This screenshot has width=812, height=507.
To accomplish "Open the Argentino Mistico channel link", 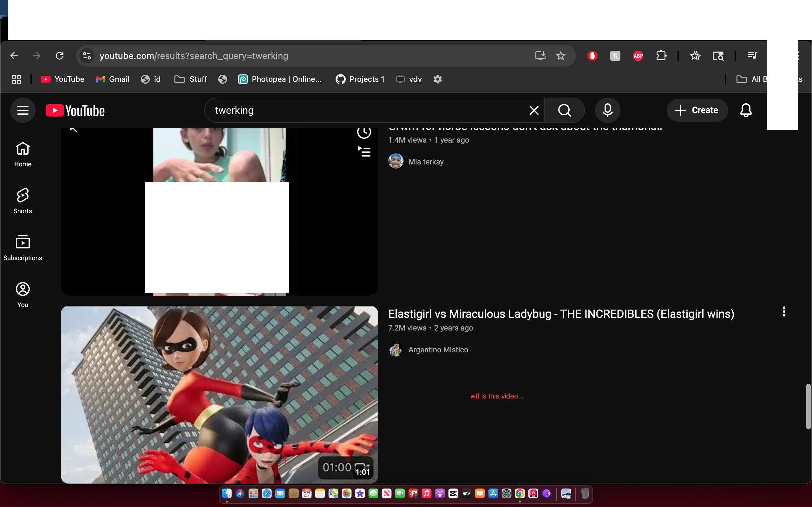I will pyautogui.click(x=438, y=350).
